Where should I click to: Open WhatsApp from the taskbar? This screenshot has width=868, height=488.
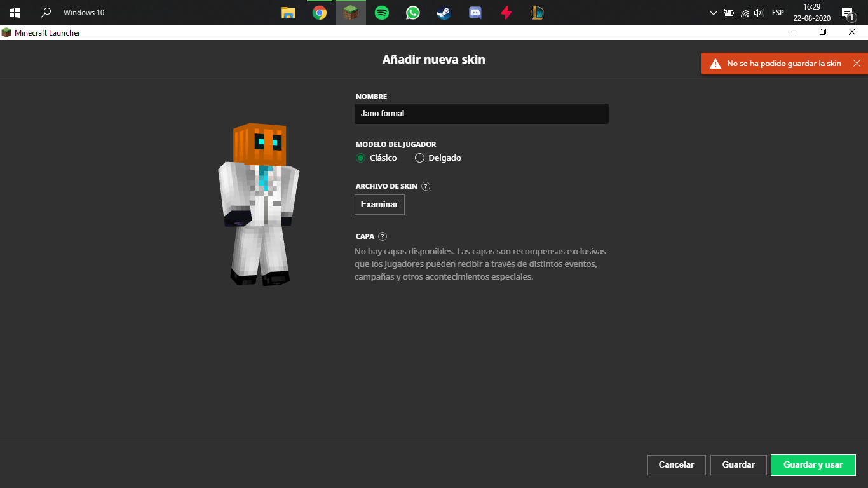[413, 13]
